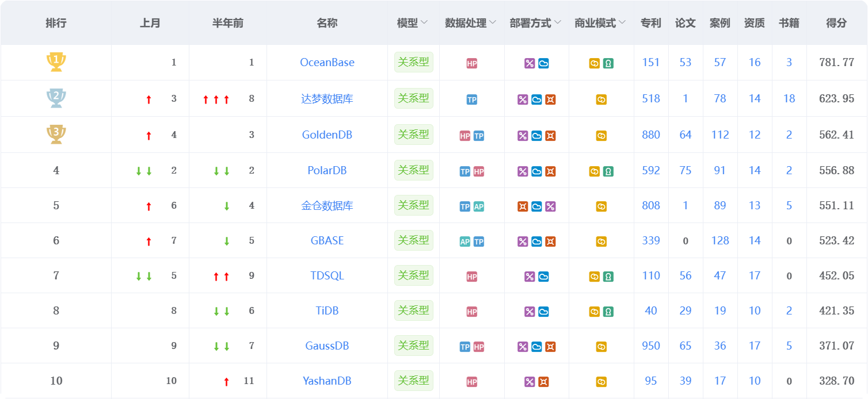
Task: Click the TP badge in the 达梦数据库 row
Action: pyautogui.click(x=472, y=100)
